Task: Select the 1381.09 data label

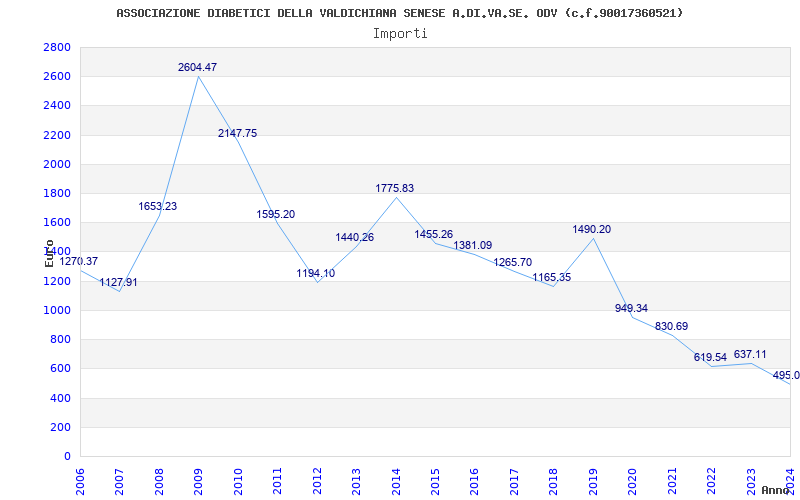Action: [x=473, y=245]
